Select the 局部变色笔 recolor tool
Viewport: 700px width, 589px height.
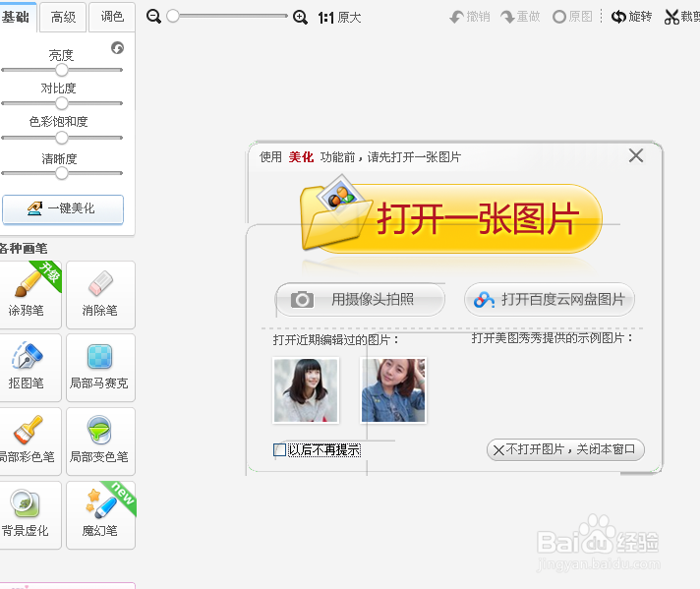click(x=100, y=442)
